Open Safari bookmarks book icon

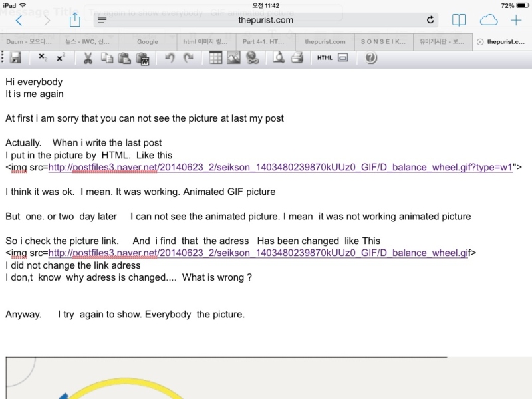click(459, 20)
